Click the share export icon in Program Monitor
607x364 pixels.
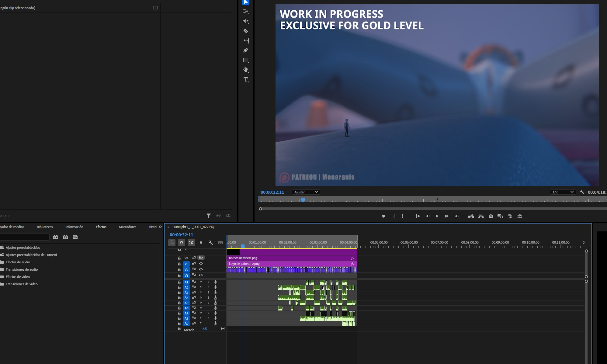coord(520,216)
